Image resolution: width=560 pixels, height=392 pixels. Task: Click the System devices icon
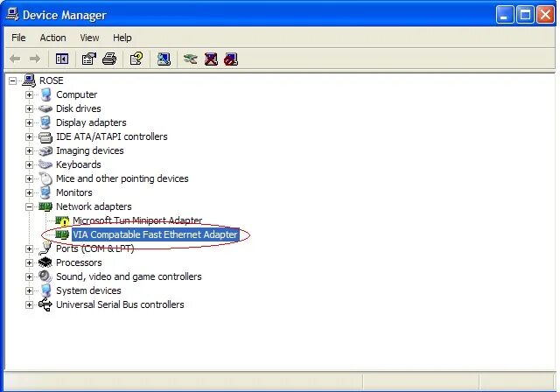pyautogui.click(x=45, y=290)
